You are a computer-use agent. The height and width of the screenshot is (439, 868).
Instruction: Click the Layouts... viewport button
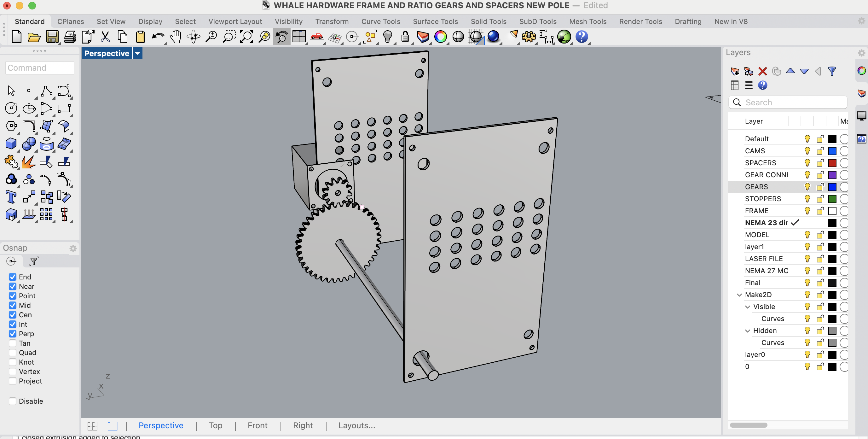tap(356, 425)
